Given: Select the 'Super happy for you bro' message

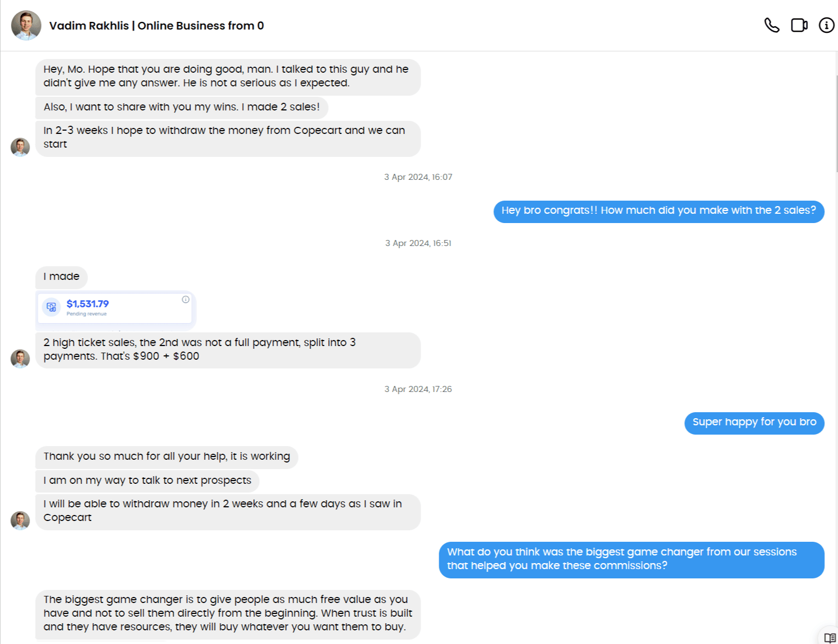Looking at the screenshot, I should pyautogui.click(x=754, y=423).
